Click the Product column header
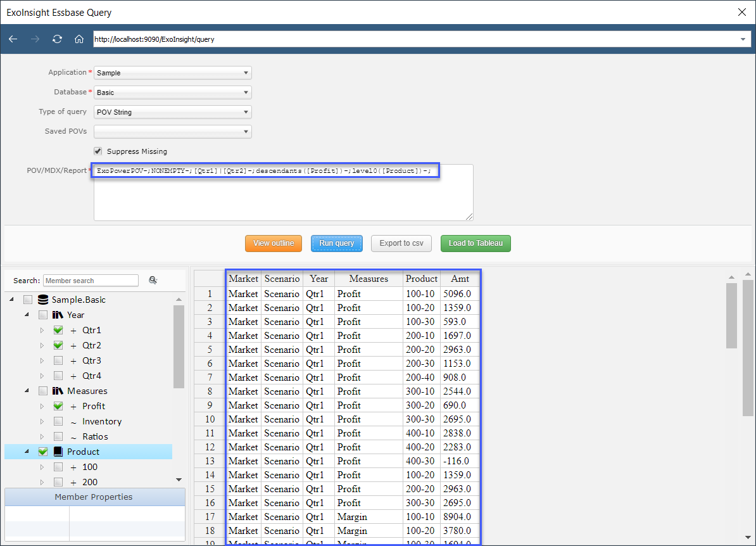 pos(422,279)
